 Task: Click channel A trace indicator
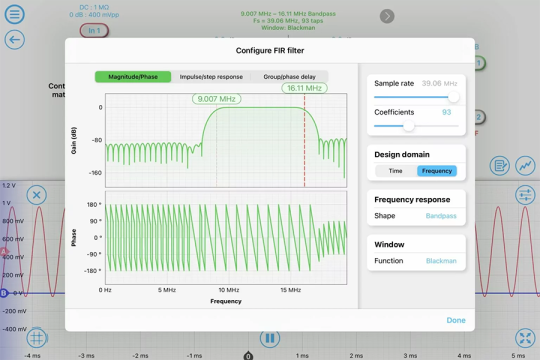pyautogui.click(x=4, y=252)
